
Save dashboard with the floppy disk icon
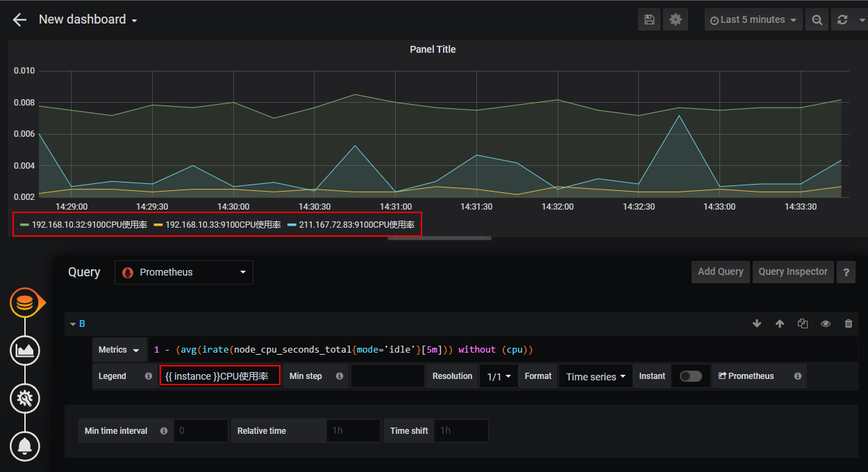[649, 19]
